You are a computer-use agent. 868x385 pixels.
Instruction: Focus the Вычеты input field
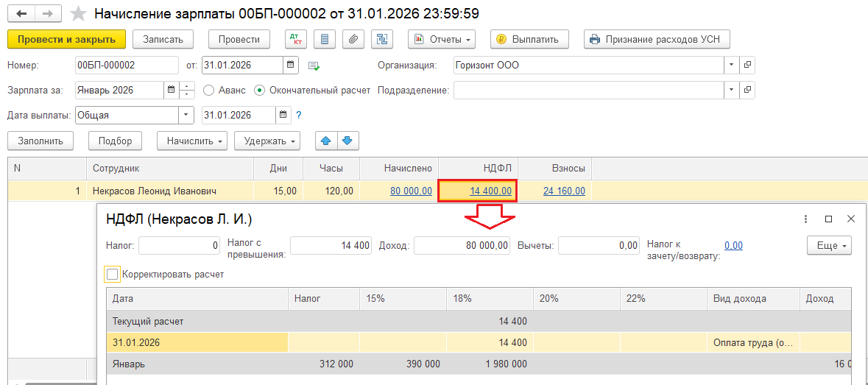[599, 246]
